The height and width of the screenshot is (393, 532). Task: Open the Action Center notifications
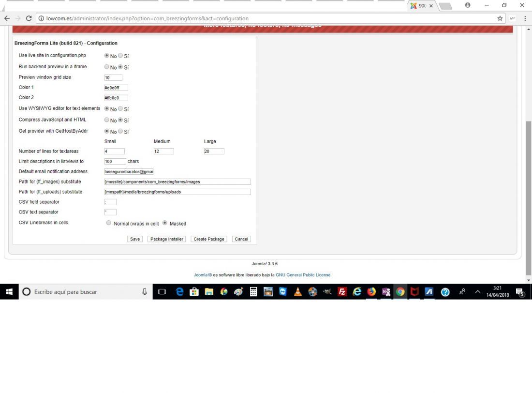tap(520, 292)
